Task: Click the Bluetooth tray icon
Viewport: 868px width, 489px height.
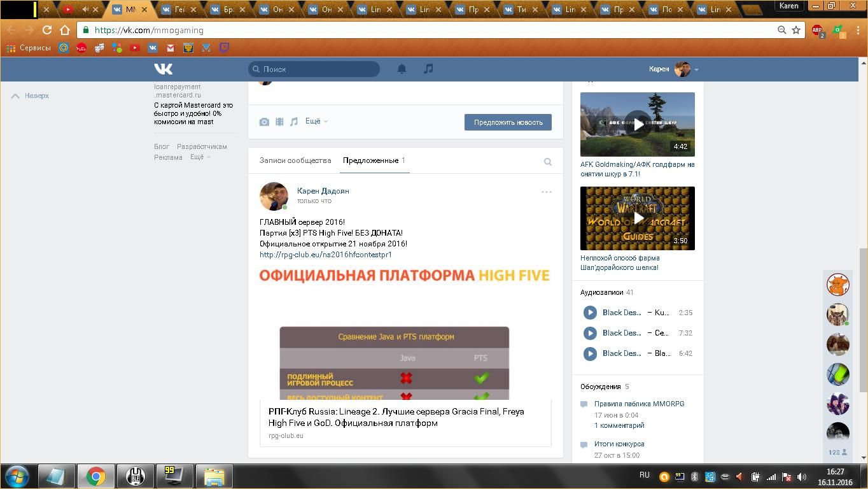Action: (x=694, y=476)
